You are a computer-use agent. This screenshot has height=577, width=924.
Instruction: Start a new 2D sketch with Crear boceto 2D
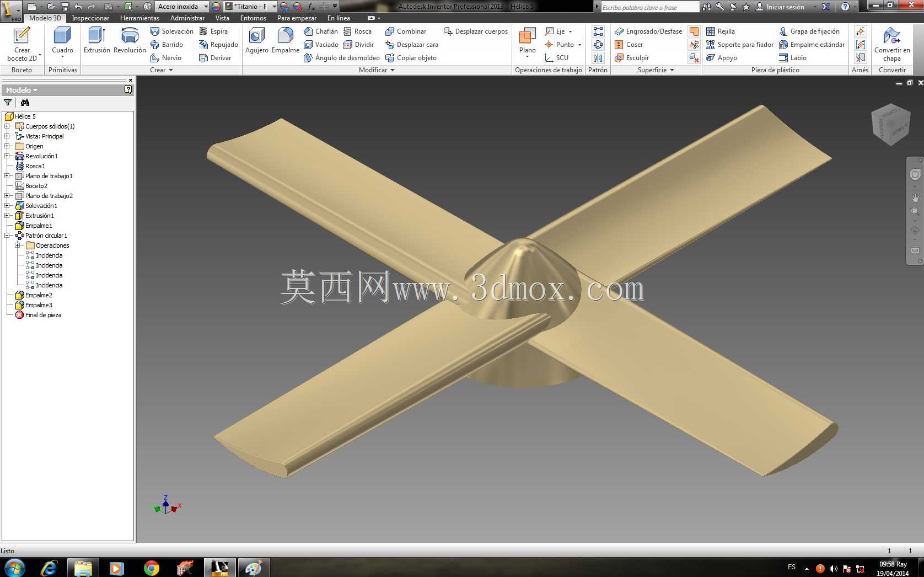pos(22,44)
